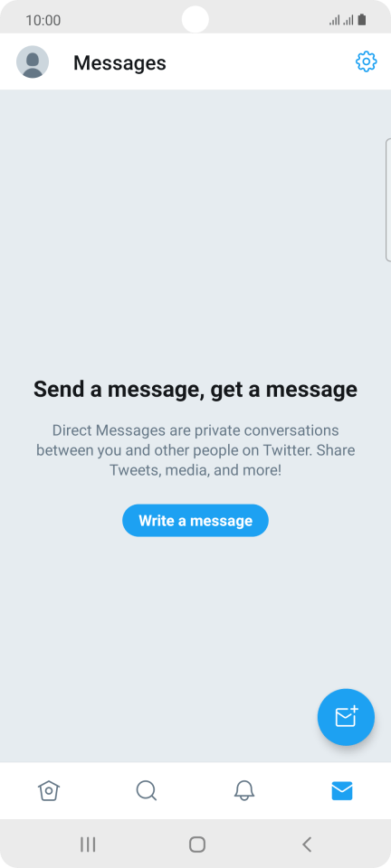Tap the front camera cutout circle

[195, 20]
